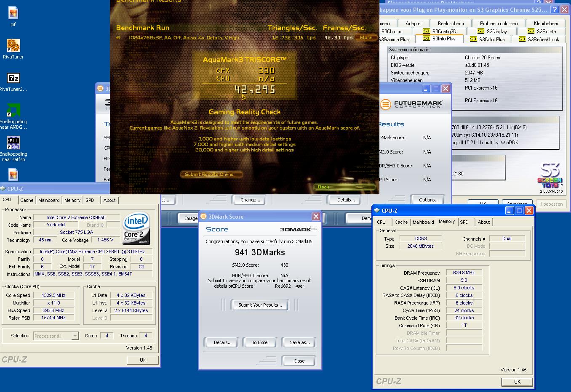
Task: Click More next to benchmark run
Action: pos(366,37)
